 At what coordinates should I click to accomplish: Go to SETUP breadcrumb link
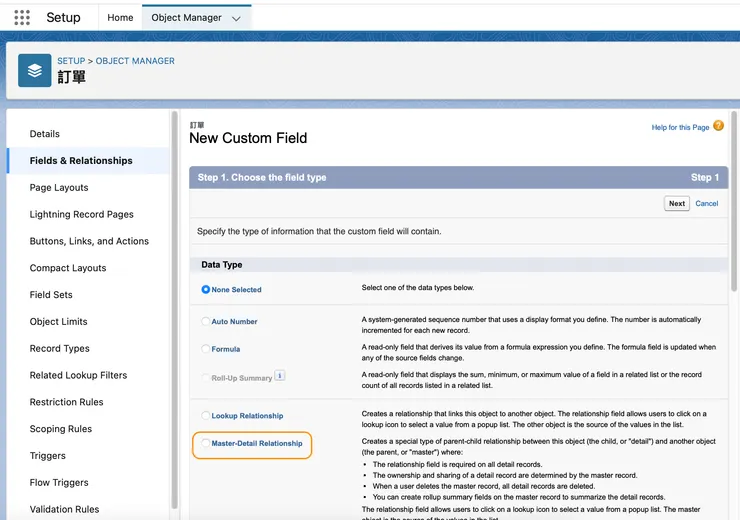[71, 61]
